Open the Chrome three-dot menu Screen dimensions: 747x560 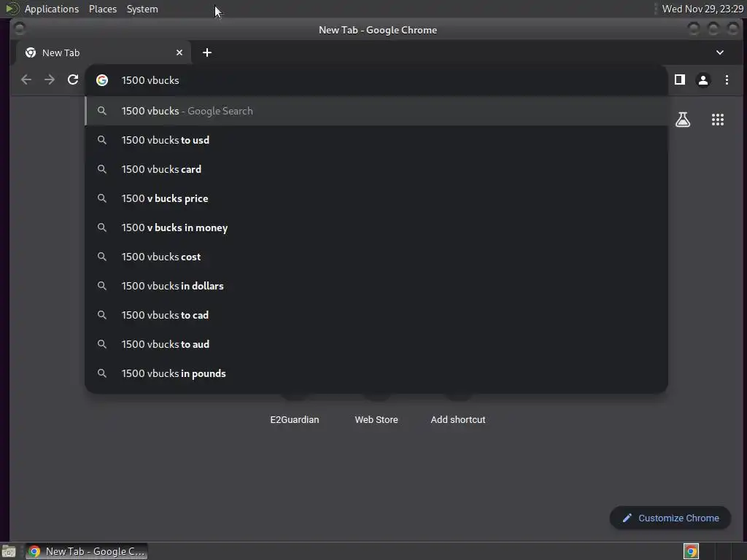(x=727, y=80)
